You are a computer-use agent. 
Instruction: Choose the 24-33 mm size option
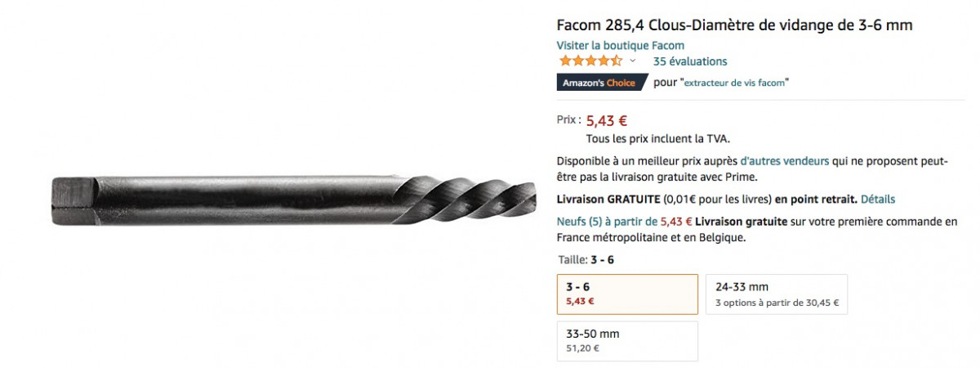(776, 294)
